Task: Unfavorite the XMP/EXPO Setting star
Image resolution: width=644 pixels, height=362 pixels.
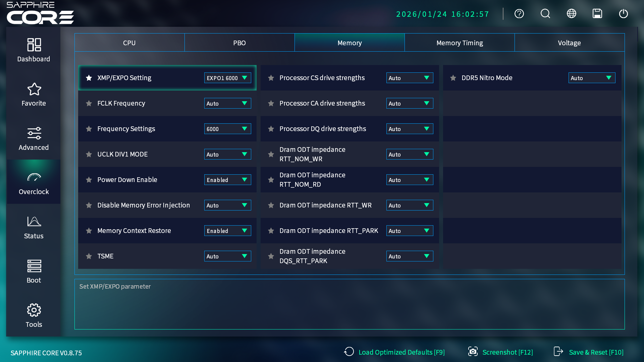Action: [x=89, y=78]
